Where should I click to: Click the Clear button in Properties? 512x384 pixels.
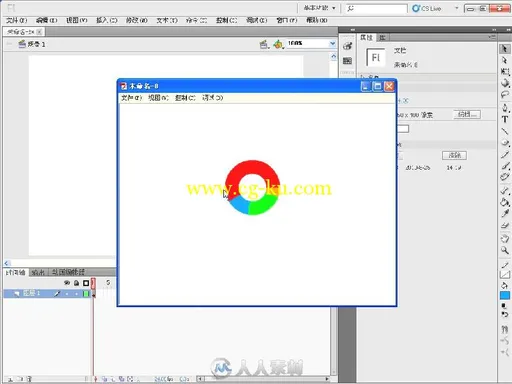454,155
